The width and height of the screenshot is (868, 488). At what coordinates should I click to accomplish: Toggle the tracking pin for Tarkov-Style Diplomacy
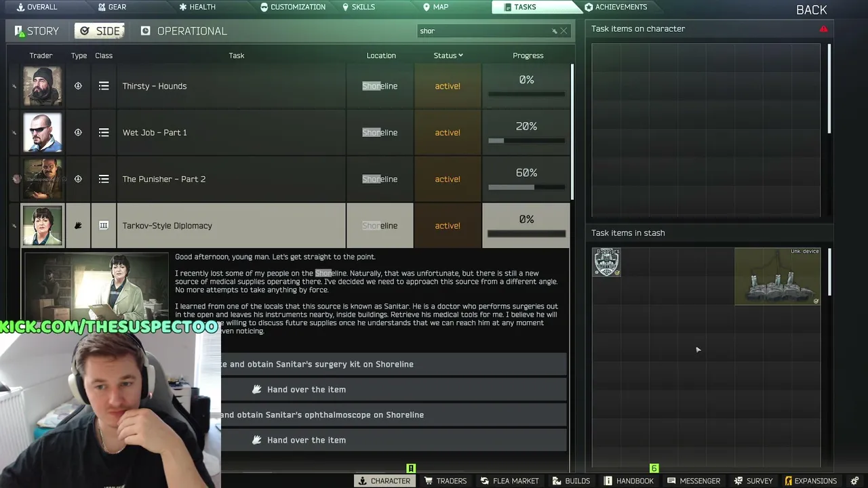14,226
